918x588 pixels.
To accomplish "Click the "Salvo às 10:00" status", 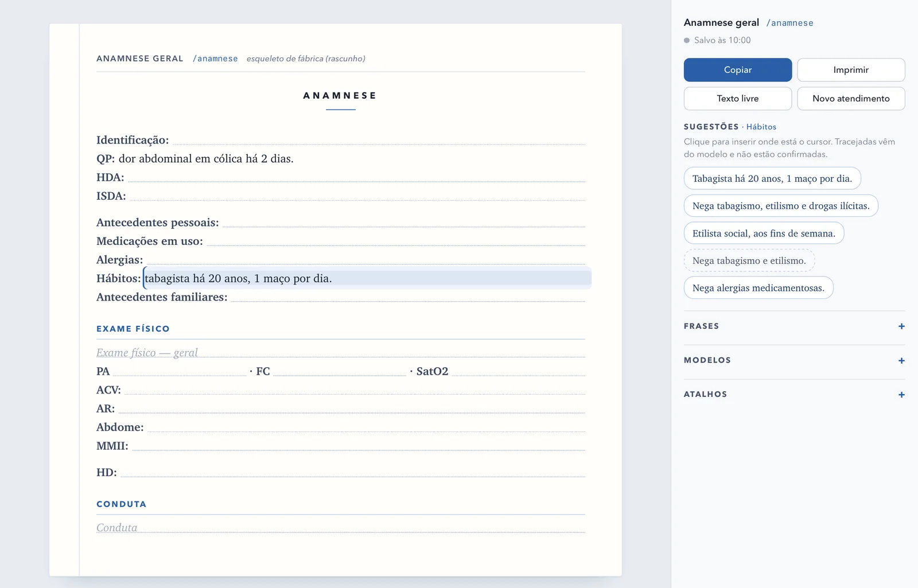I will pyautogui.click(x=722, y=40).
